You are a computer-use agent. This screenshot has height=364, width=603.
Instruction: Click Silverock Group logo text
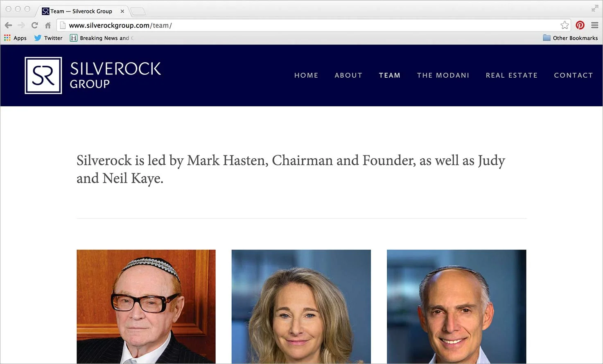coord(115,75)
